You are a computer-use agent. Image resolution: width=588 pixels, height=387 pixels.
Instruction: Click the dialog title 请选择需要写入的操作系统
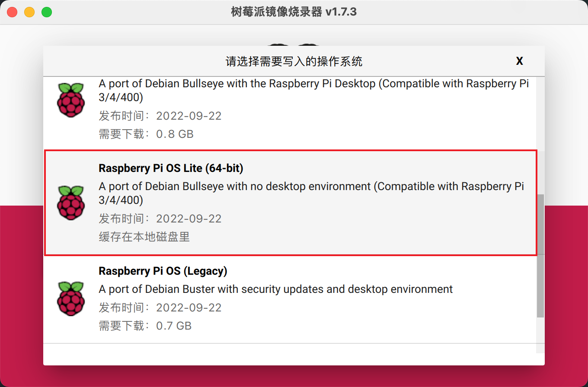click(x=294, y=61)
